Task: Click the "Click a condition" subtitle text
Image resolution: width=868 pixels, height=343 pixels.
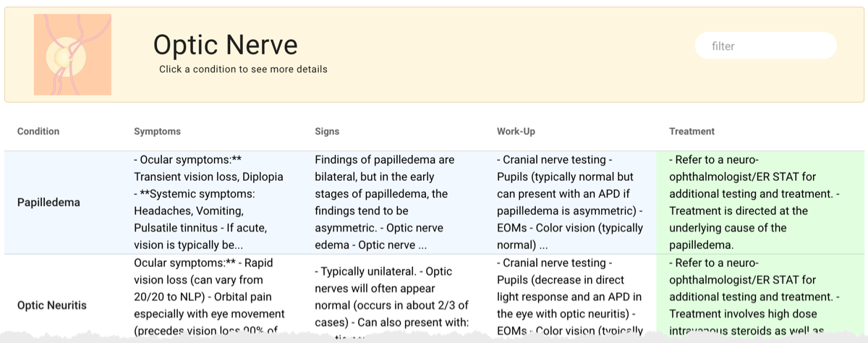Action: 243,69
